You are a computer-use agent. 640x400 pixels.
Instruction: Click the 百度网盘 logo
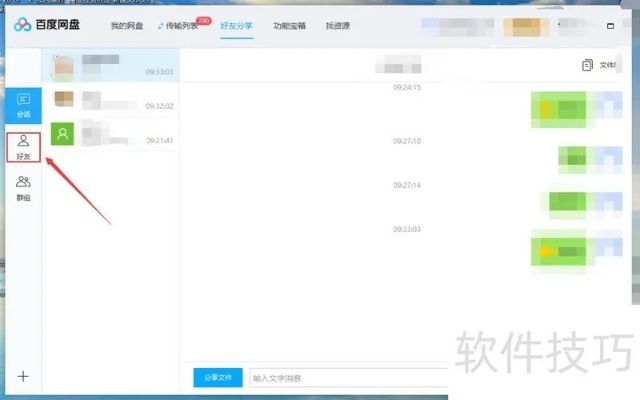pos(48,25)
